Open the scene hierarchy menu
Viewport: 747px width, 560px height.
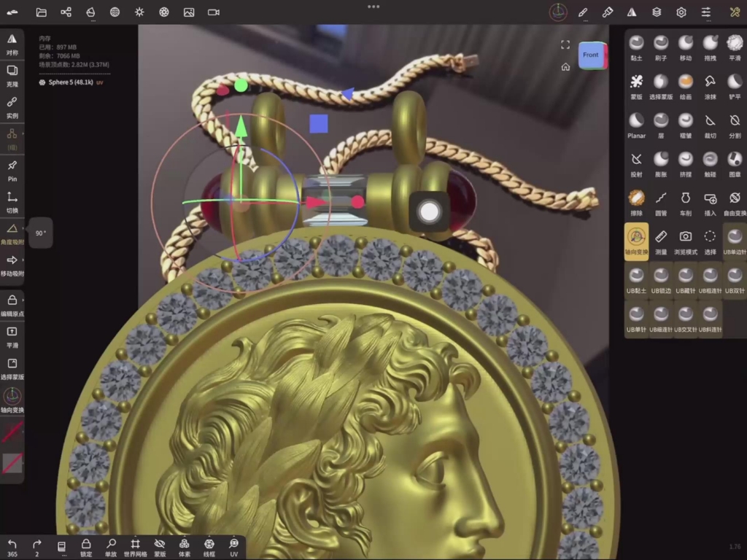click(x=66, y=12)
